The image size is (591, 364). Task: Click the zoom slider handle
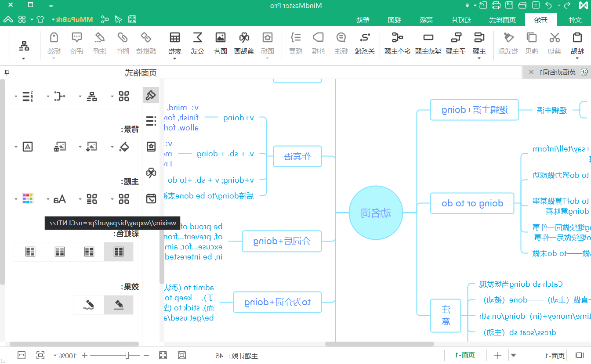click(x=127, y=355)
